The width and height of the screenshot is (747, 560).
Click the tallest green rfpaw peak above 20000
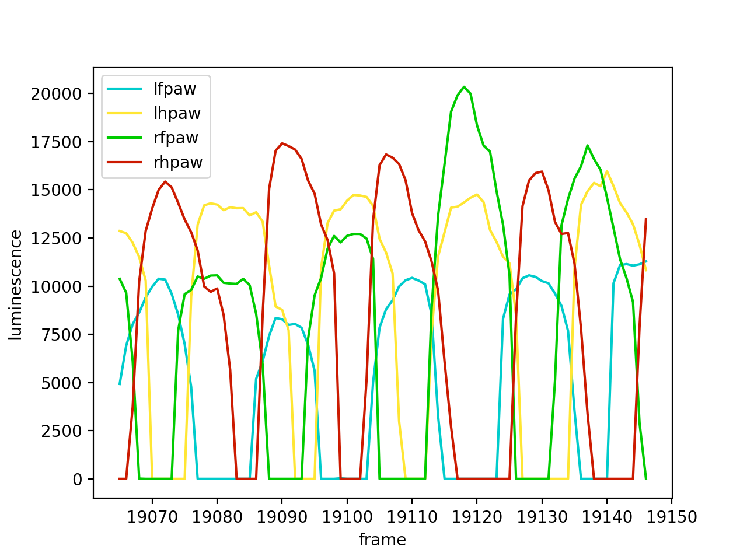point(464,87)
